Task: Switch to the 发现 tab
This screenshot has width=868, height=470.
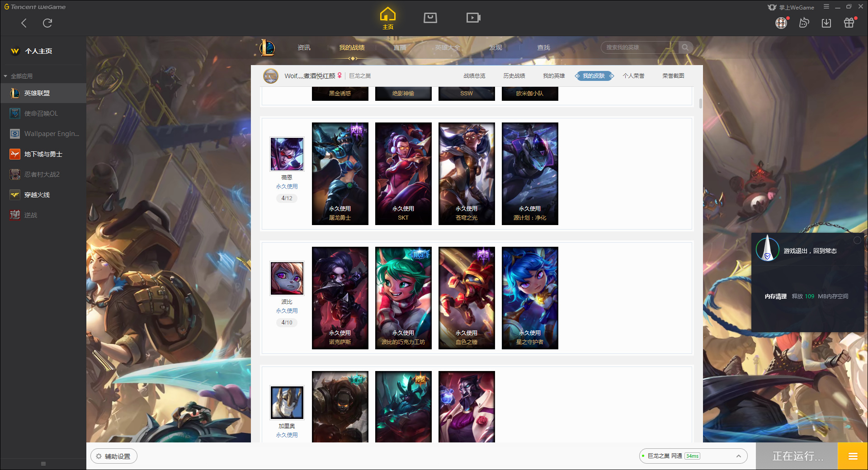Action: [x=495, y=47]
